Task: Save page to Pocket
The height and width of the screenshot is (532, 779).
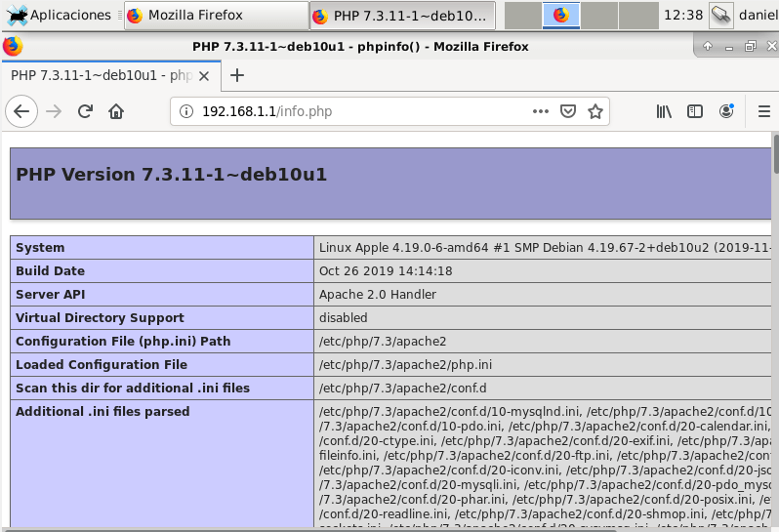Action: 567,111
